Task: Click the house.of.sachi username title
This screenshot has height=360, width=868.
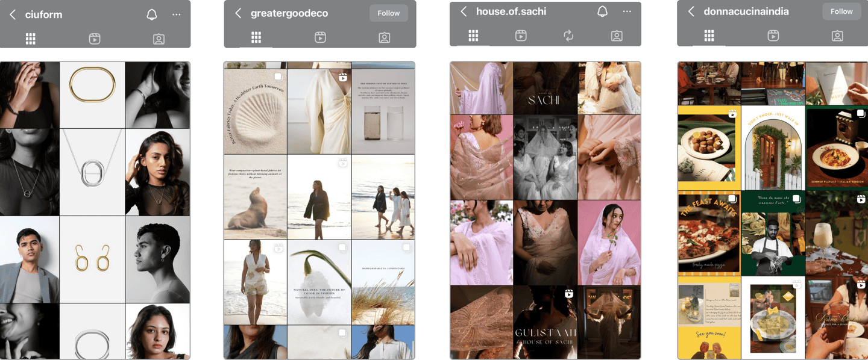Action: (511, 11)
